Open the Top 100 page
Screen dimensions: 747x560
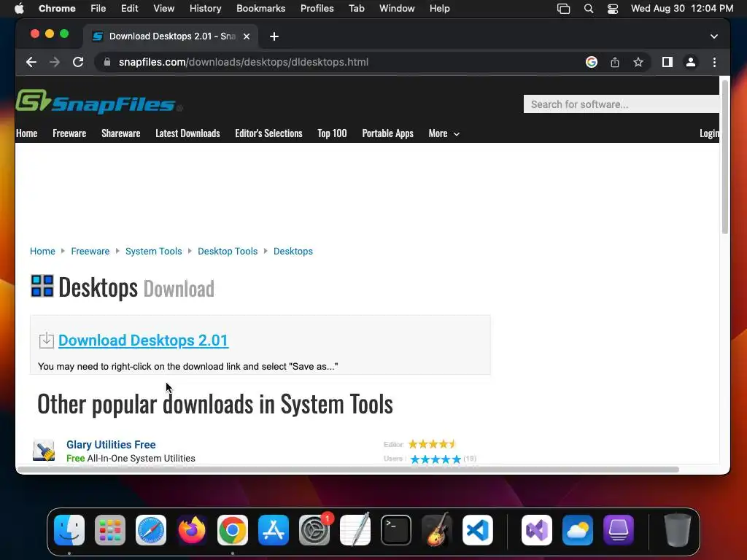(x=332, y=134)
